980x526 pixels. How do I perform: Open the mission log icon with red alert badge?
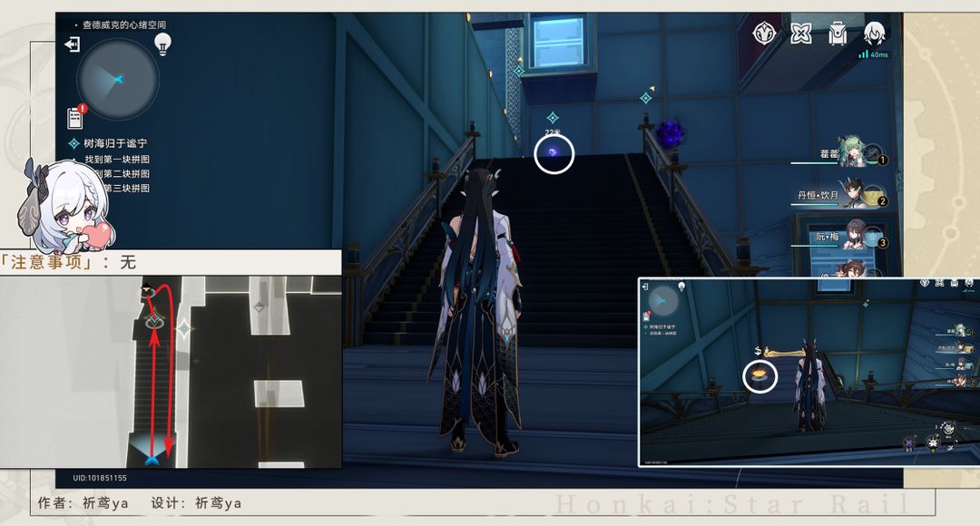tap(76, 116)
